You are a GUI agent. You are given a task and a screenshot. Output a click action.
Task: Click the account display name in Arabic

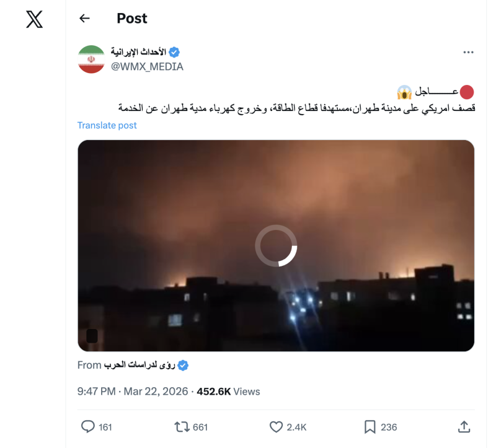click(138, 51)
